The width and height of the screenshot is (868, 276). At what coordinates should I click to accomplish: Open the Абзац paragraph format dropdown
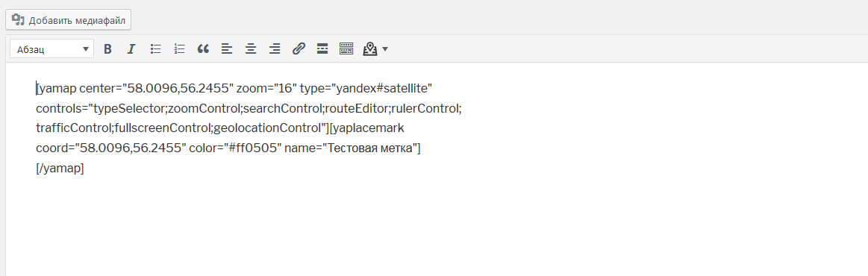pyautogui.click(x=51, y=49)
